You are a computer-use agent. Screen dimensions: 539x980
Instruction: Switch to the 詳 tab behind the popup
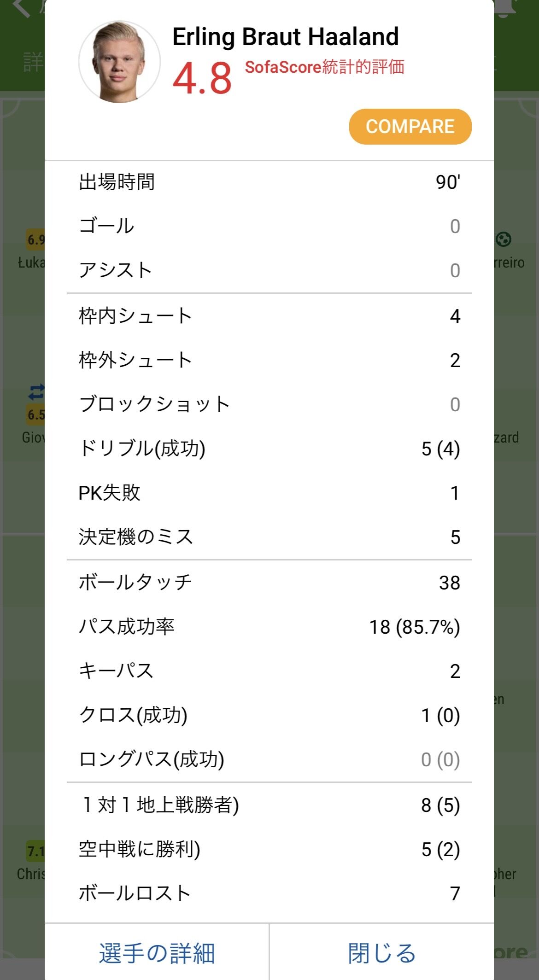pyautogui.click(x=33, y=63)
